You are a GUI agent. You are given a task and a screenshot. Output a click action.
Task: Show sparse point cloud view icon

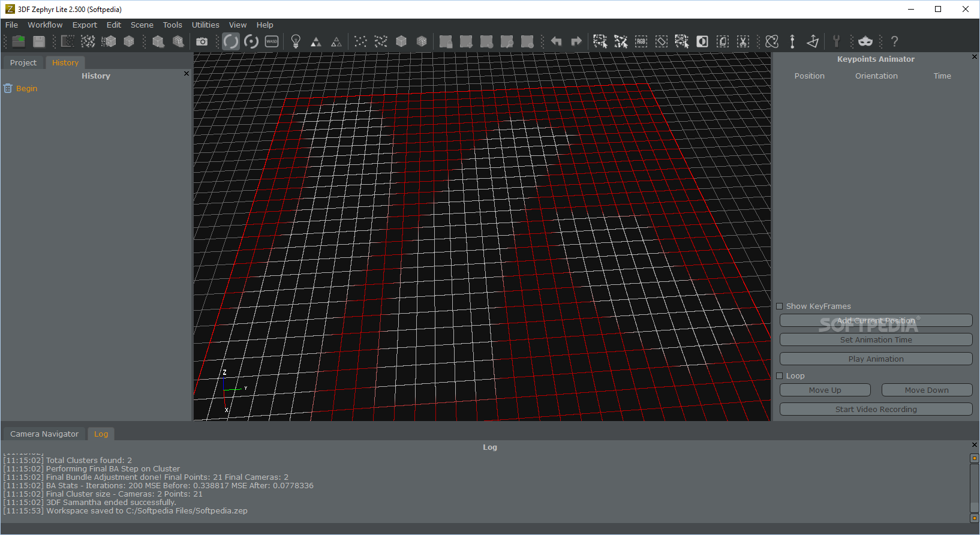360,41
